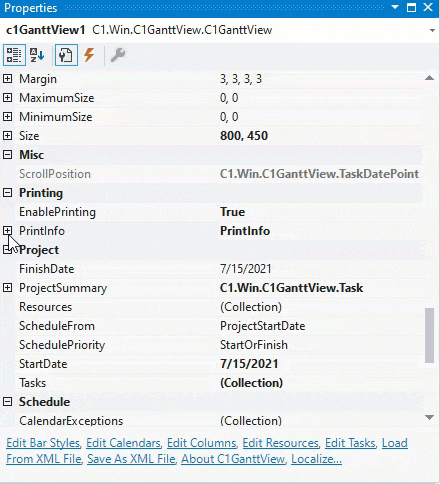Screen dimensions: 440x484
Task: Expand the Margin property
Action: pos(8,79)
